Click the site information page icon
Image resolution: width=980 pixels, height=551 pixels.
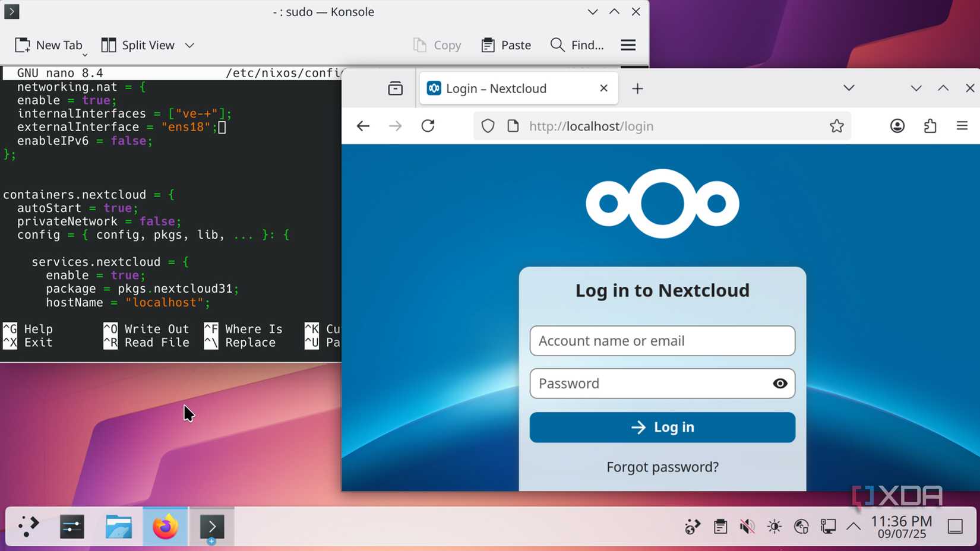513,126
